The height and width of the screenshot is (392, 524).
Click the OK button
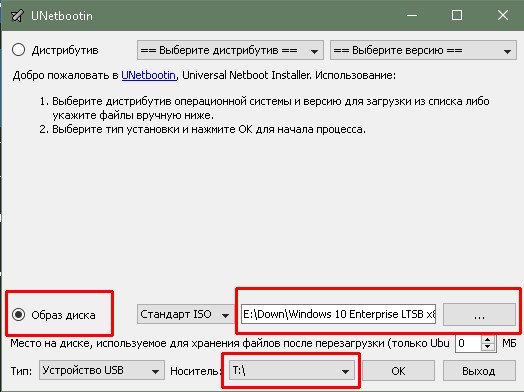(x=398, y=371)
